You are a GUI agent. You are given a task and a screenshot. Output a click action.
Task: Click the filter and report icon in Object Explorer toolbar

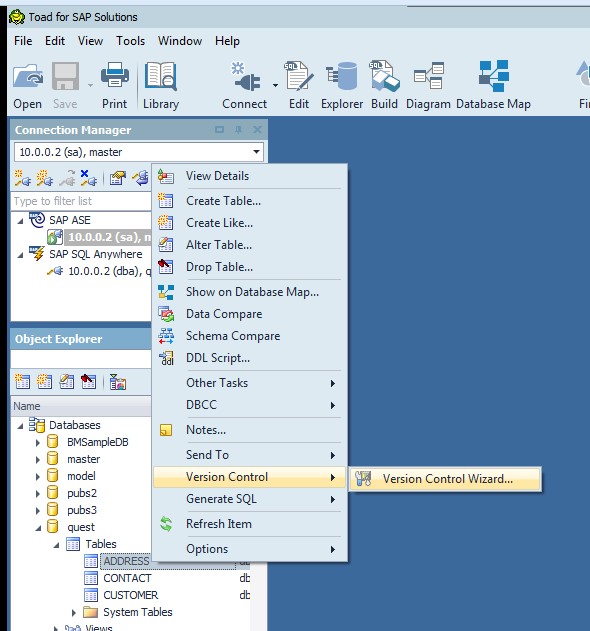tap(118, 381)
